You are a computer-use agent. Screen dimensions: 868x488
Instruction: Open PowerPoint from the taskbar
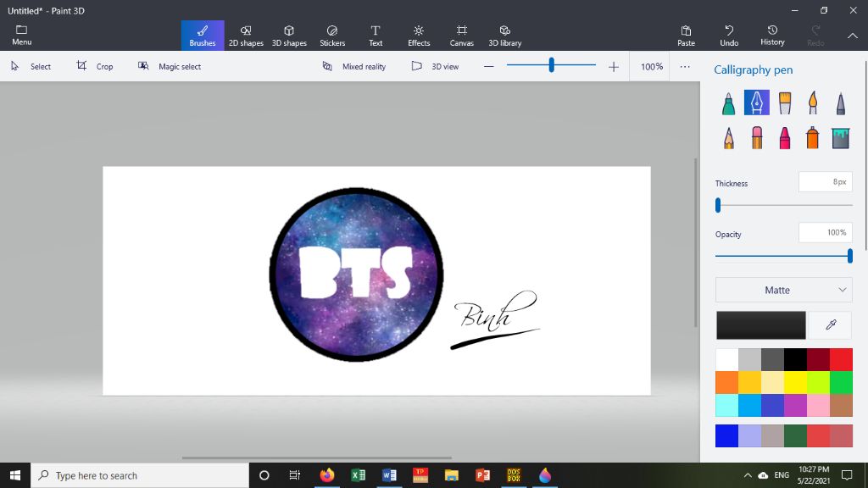click(482, 475)
